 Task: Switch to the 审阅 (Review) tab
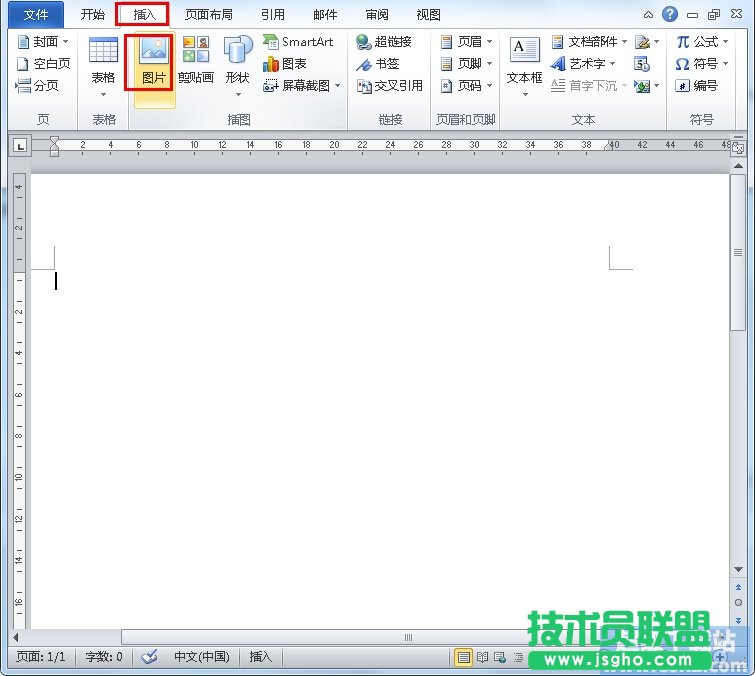(x=377, y=15)
